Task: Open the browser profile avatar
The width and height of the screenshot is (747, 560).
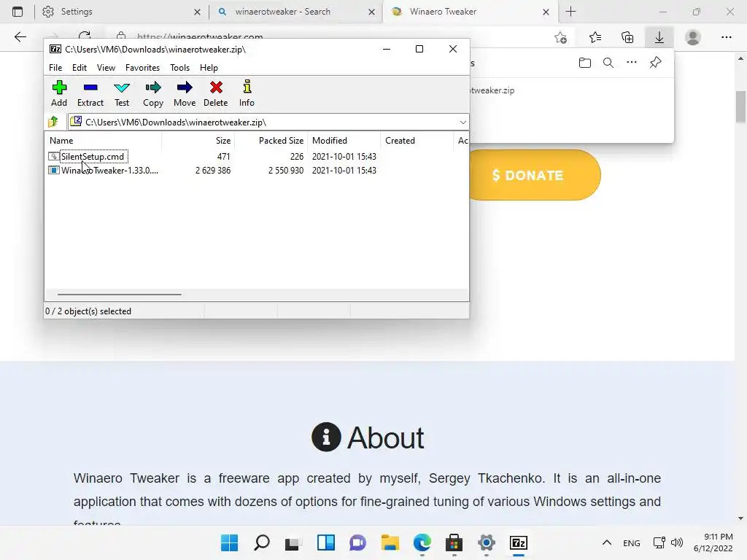Action: point(693,37)
